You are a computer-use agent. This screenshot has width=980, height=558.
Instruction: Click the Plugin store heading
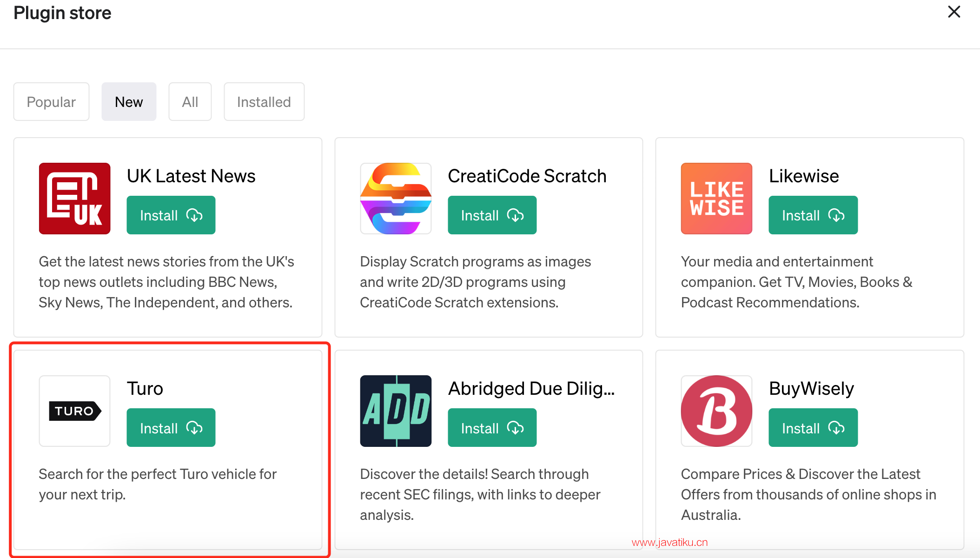(x=62, y=13)
